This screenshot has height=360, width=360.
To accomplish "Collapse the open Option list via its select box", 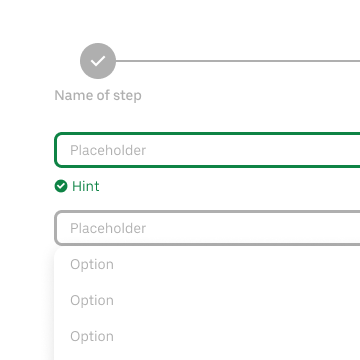I will [207, 228].
